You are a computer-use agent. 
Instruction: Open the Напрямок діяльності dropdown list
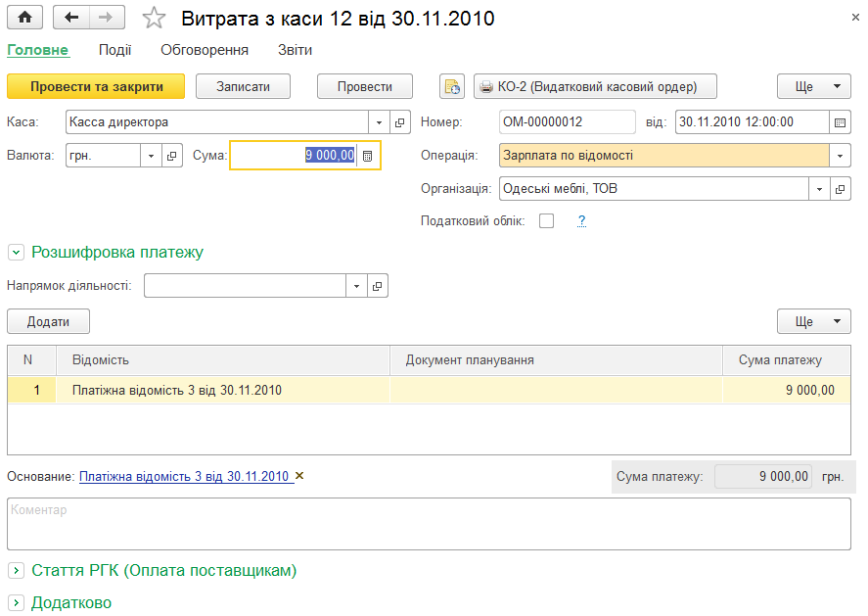click(356, 286)
